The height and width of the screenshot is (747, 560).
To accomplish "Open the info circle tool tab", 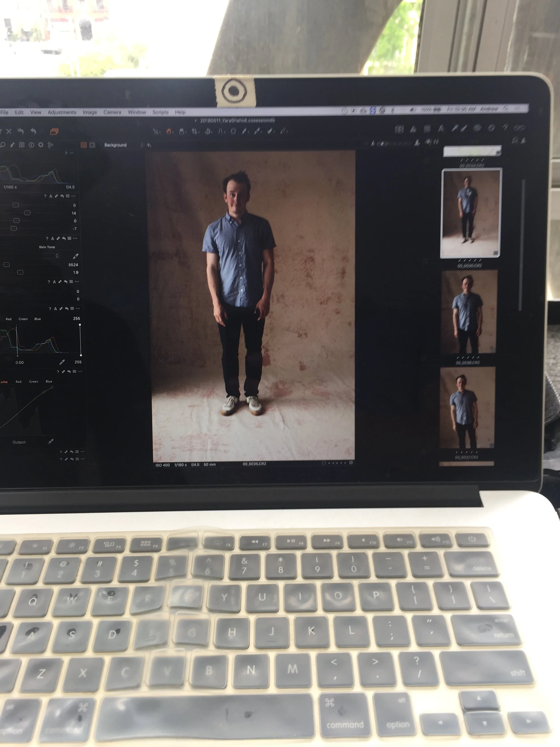I will coord(31,145).
